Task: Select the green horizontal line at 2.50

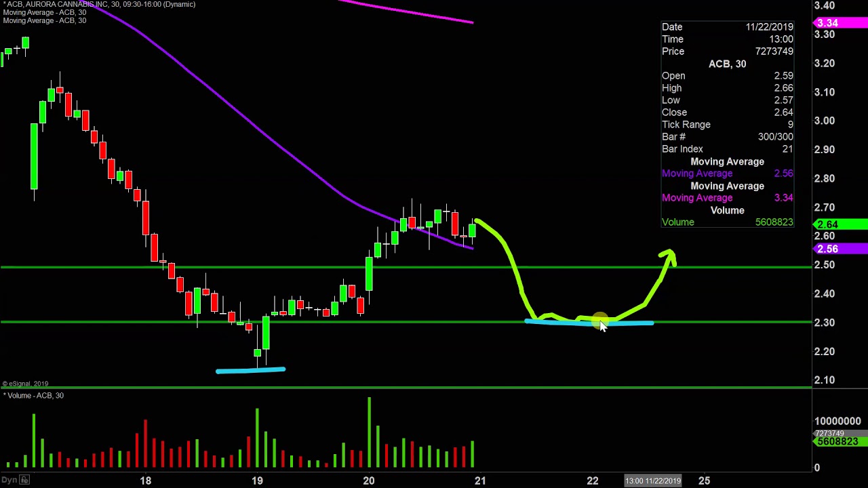Action: tap(406, 267)
